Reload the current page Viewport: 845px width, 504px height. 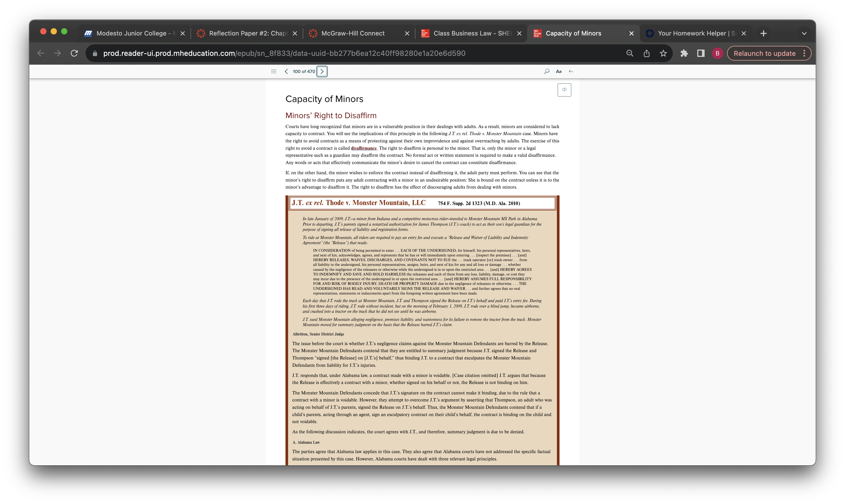coord(74,53)
